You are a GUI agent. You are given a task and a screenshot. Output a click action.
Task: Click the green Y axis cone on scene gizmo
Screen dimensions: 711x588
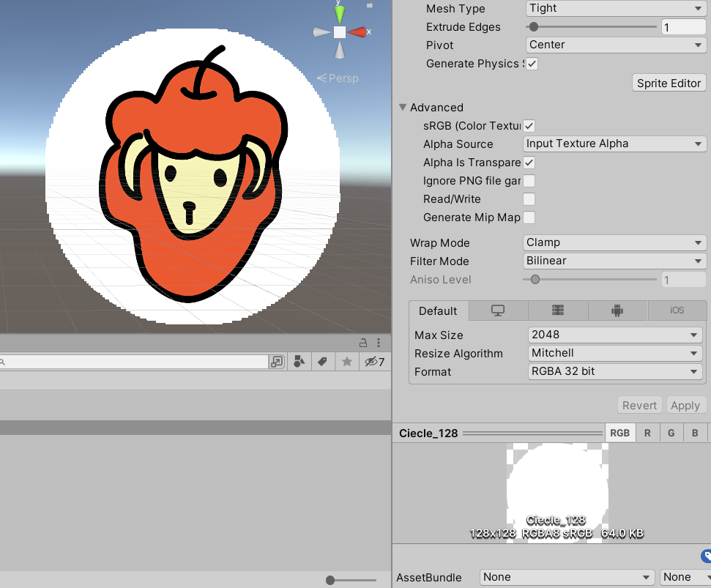340,15
